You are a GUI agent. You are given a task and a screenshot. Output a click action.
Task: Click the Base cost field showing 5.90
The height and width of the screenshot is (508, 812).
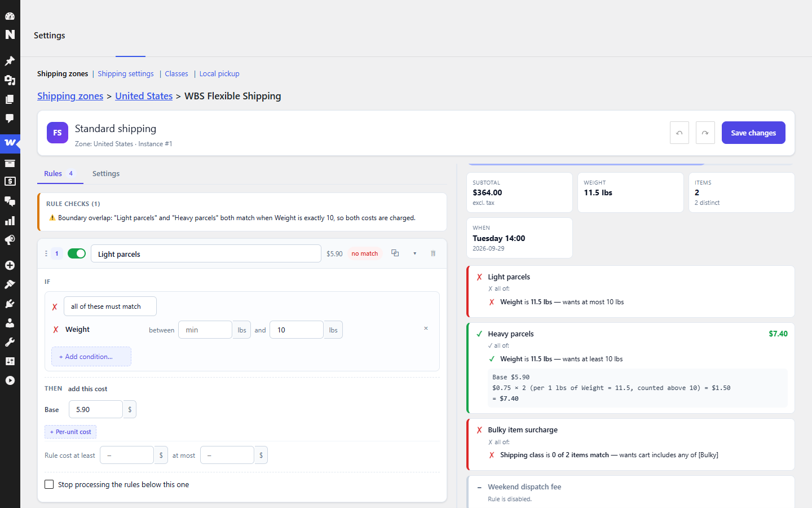click(x=96, y=409)
